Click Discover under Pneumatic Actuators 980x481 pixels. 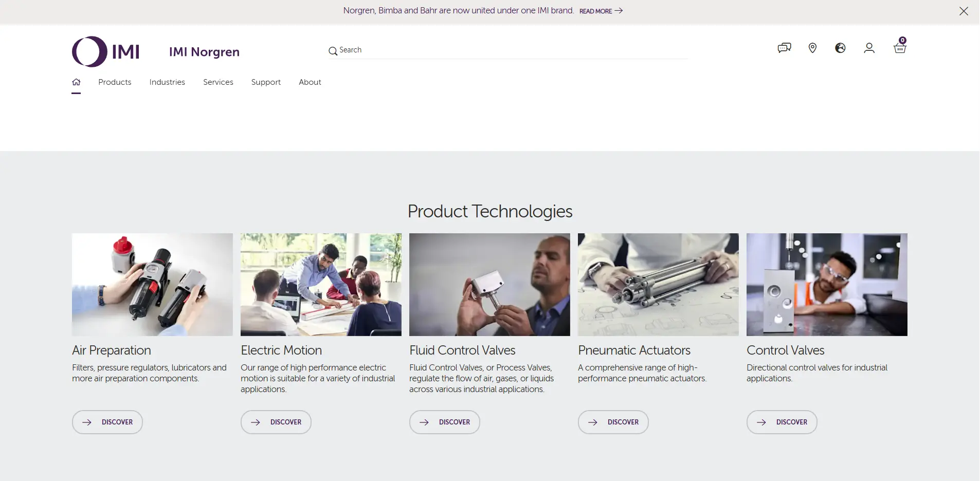pyautogui.click(x=613, y=422)
